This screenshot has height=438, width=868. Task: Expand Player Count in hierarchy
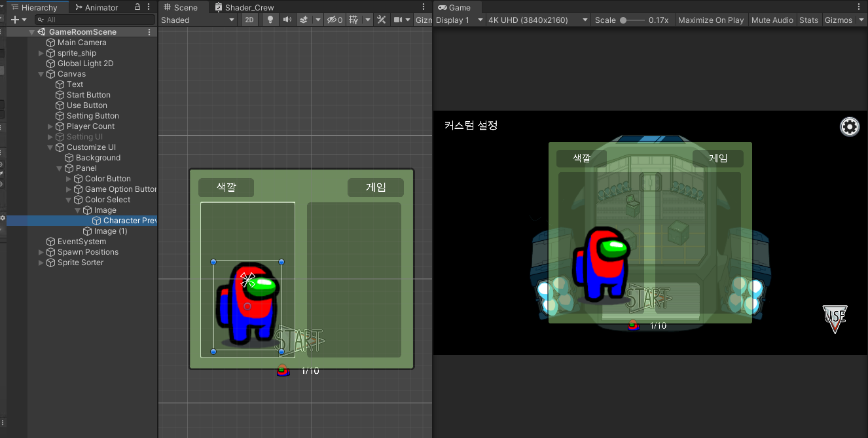point(50,126)
